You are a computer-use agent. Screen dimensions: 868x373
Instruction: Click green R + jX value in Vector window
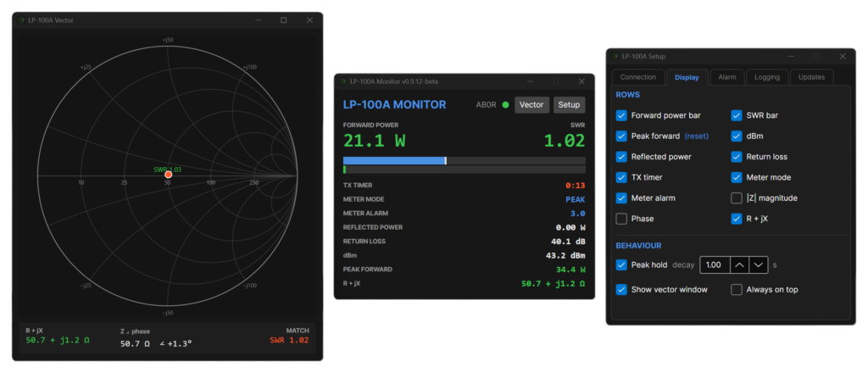pos(58,340)
